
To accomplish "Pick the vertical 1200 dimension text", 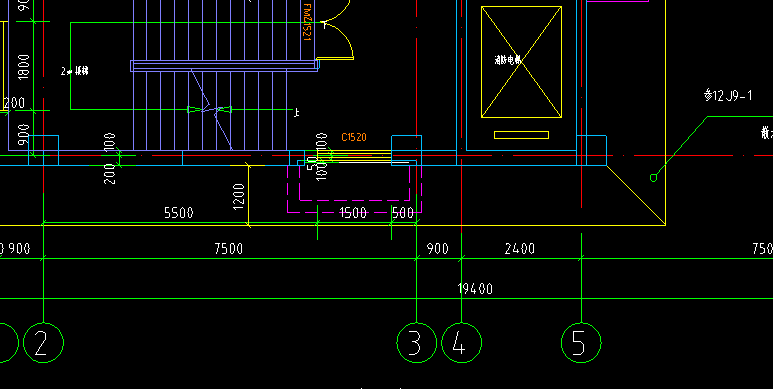I will pos(239,196).
